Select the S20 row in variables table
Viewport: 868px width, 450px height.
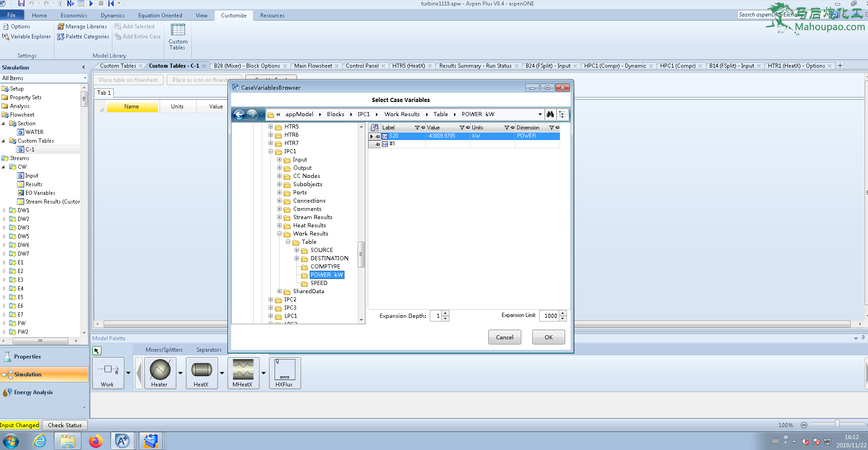tap(464, 136)
